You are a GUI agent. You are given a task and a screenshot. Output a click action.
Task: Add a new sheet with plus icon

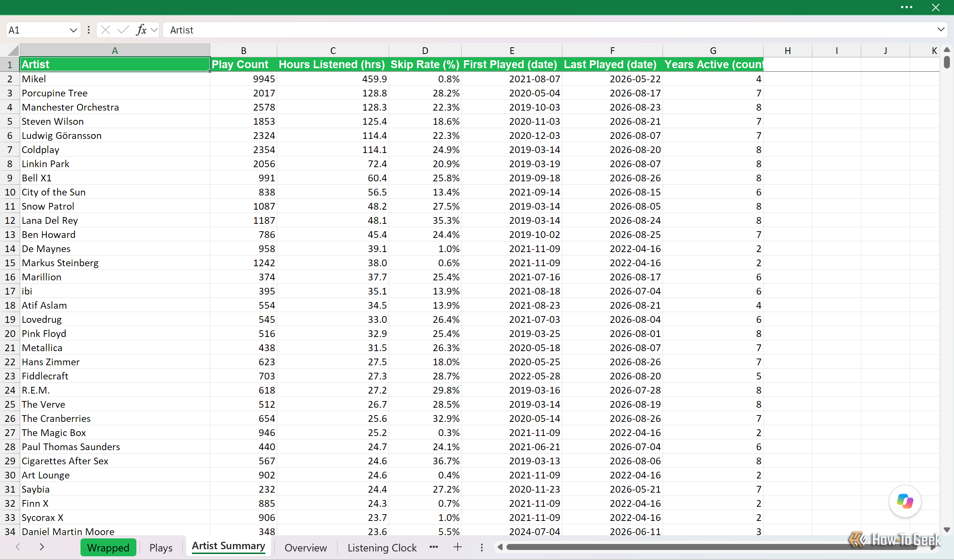click(x=458, y=547)
